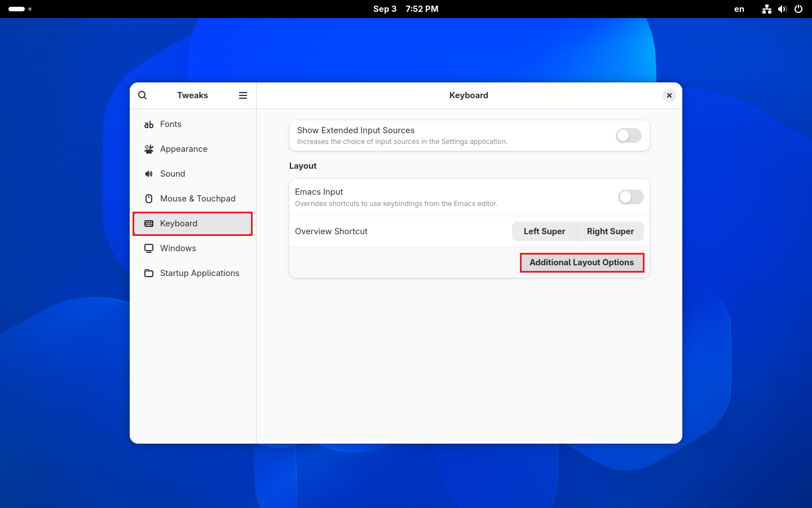Open Mouse & Touchpad settings

(192, 199)
